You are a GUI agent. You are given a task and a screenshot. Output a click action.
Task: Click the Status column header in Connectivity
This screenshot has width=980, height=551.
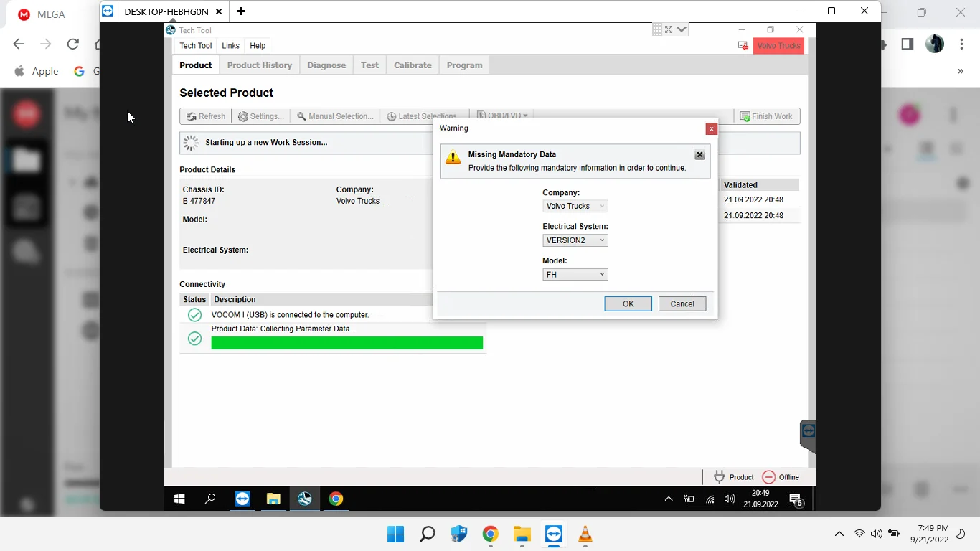point(194,300)
